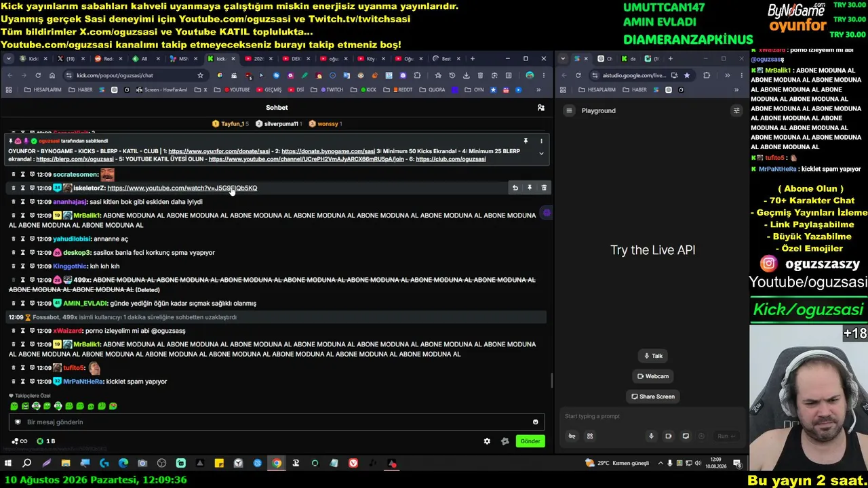The height and width of the screenshot is (488, 868).
Task: Open the extensions puzzle icon in the Kick window
Action: (x=417, y=75)
